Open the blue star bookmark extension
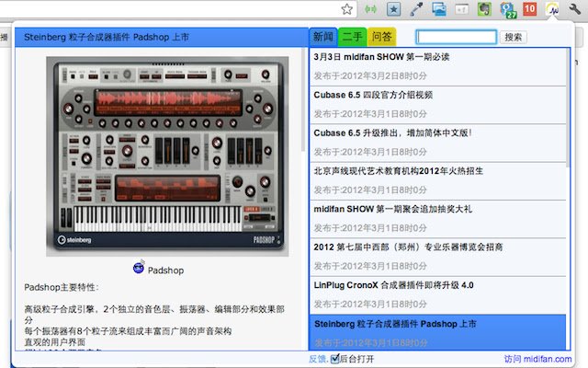Image resolution: width=588 pixels, height=368 pixels. click(x=393, y=9)
